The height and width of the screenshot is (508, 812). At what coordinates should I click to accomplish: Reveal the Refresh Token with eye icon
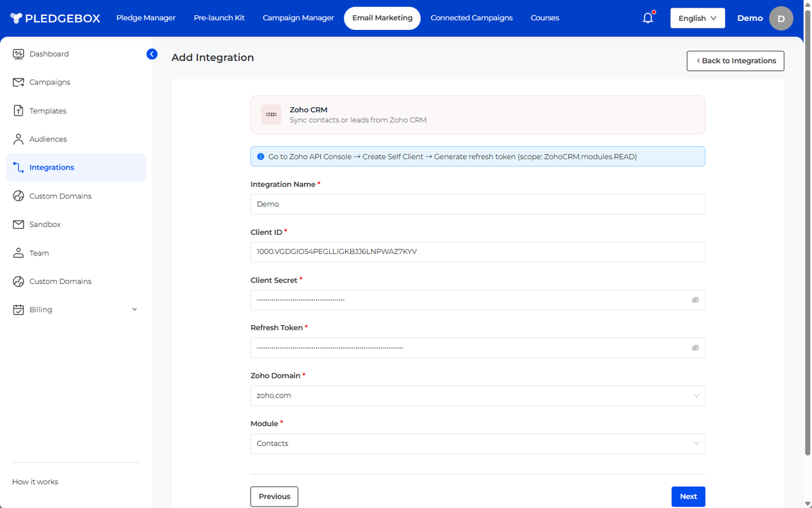coord(695,348)
